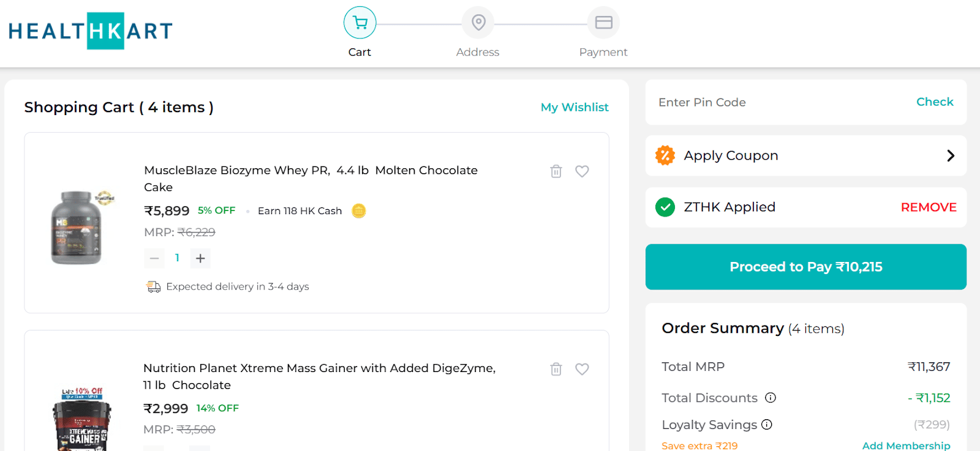Remove the ZTHK coupon

pyautogui.click(x=928, y=207)
